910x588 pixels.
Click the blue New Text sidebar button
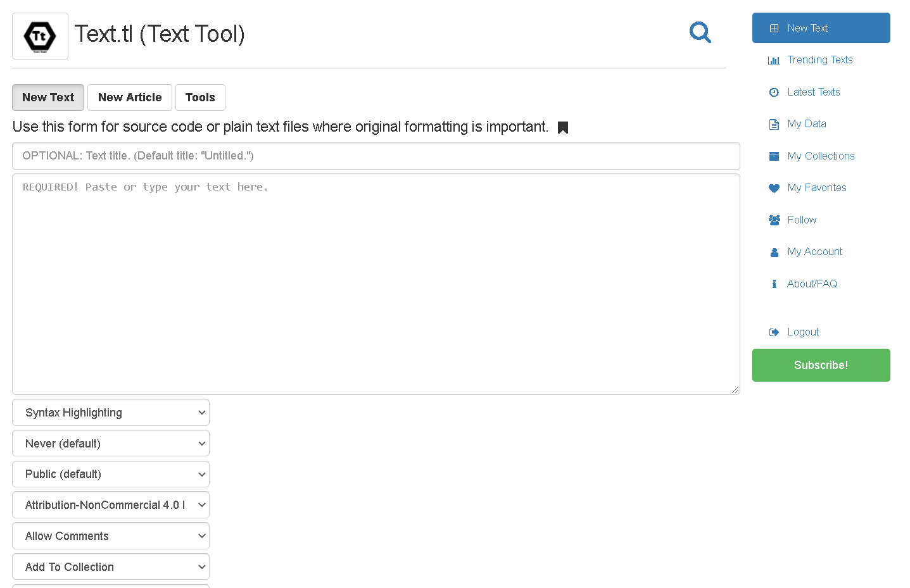[821, 28]
